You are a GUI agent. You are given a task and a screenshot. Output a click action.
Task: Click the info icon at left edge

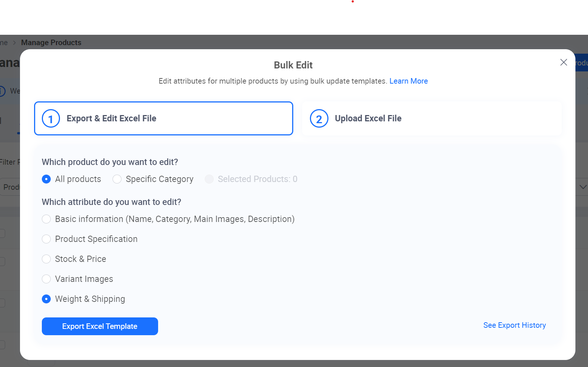click(2, 91)
